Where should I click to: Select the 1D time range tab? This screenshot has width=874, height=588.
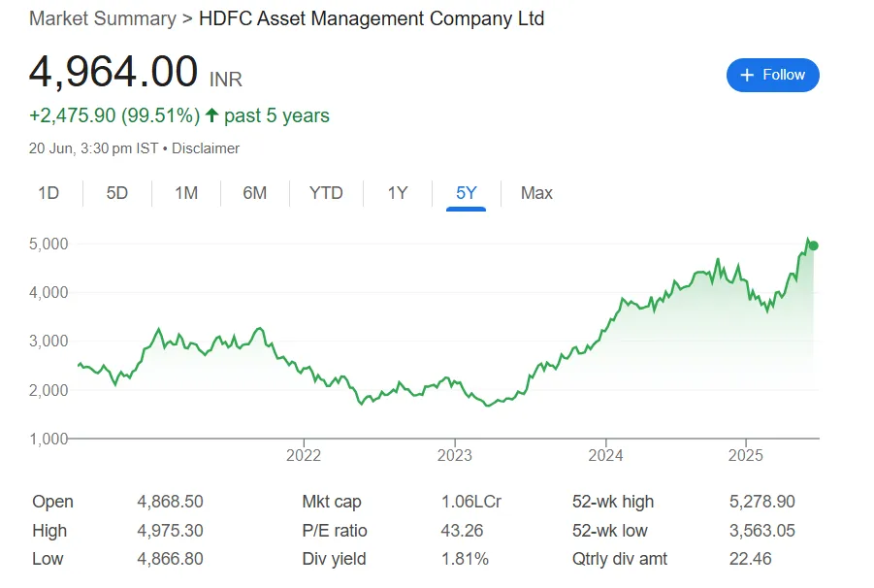(x=49, y=193)
